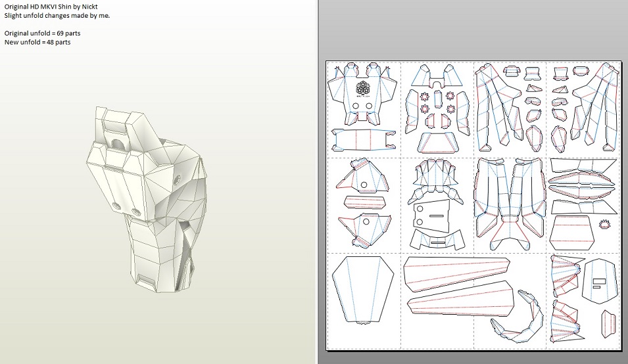
Task: Select the curved hook-shaped pattern piece
Action: point(518,318)
